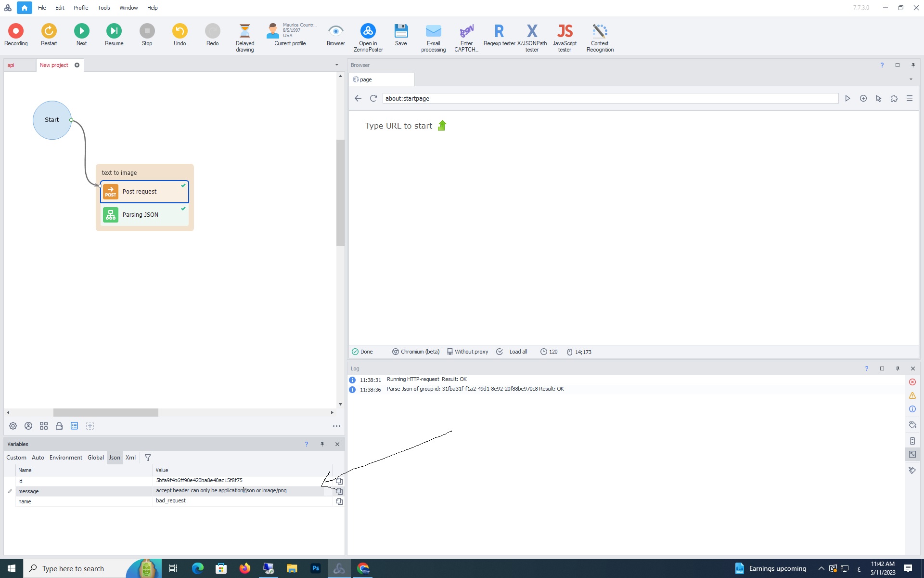
Task: Open the Tools menu
Action: (x=104, y=8)
